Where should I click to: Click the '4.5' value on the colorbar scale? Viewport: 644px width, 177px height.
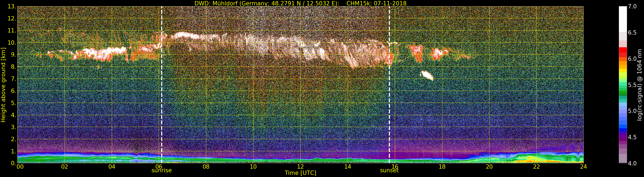pyautogui.click(x=632, y=137)
